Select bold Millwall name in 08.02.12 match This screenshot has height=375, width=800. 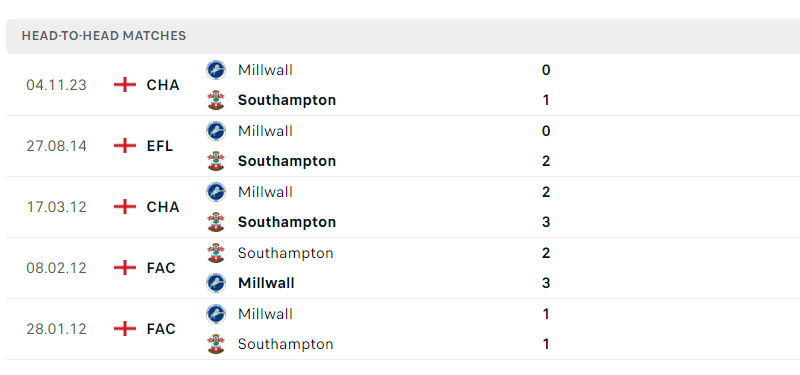[266, 283]
